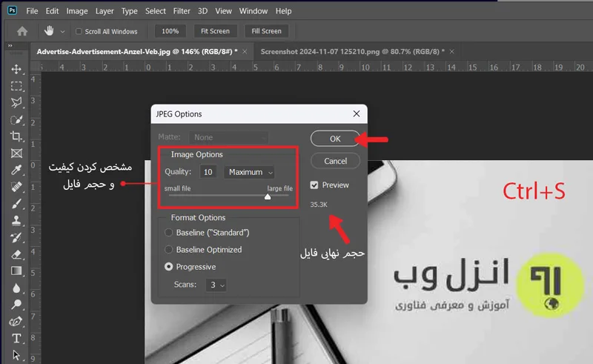Click the "small file" slider label
The width and height of the screenshot is (593, 364).
[177, 188]
